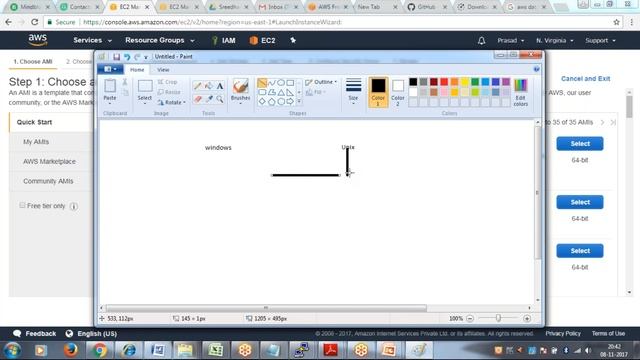Image resolution: width=640 pixels, height=360 pixels.
Task: Pick the red color swatch in Paint palette
Action: pos(444,82)
